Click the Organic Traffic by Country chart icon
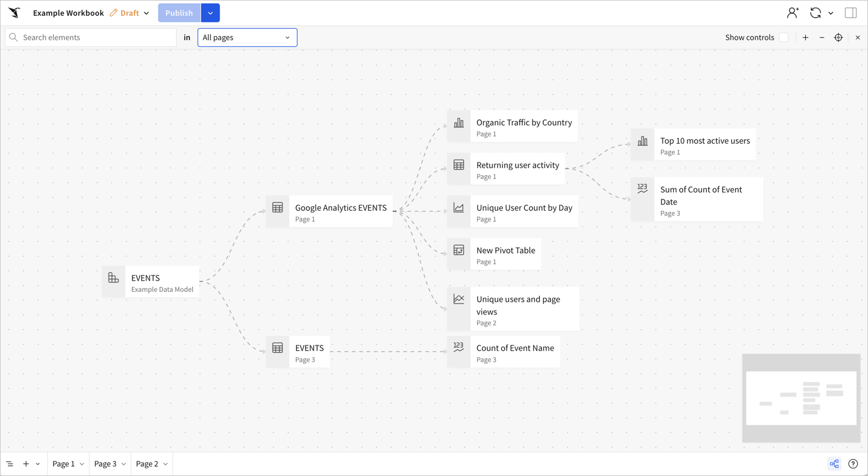 pyautogui.click(x=459, y=122)
